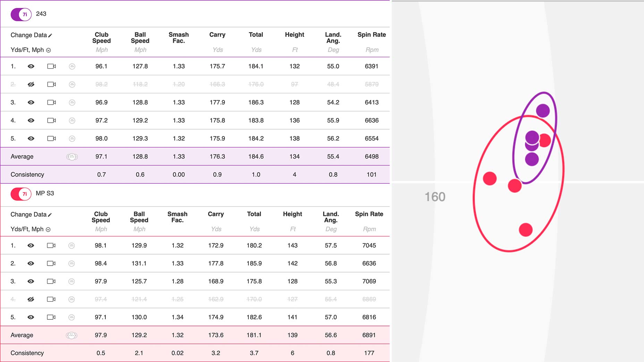Switch off the purple 7i toggle for 243

21,14
